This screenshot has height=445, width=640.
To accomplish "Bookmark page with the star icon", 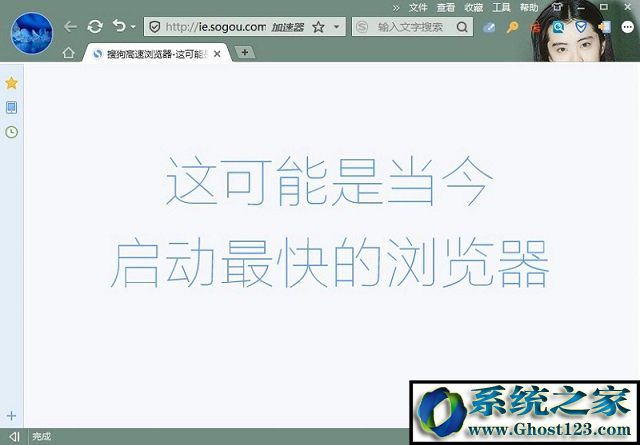I will (x=318, y=27).
